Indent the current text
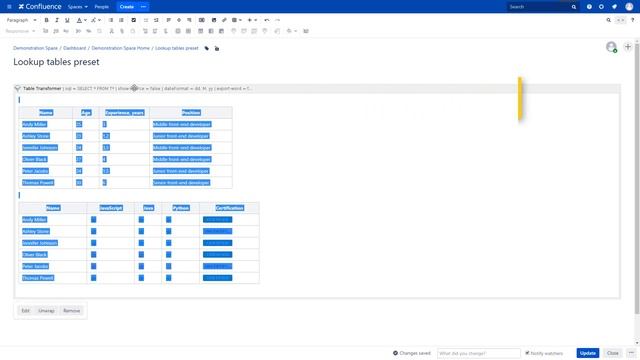Image resolution: width=640 pixels, height=360 pixels. pyautogui.click(x=156, y=20)
